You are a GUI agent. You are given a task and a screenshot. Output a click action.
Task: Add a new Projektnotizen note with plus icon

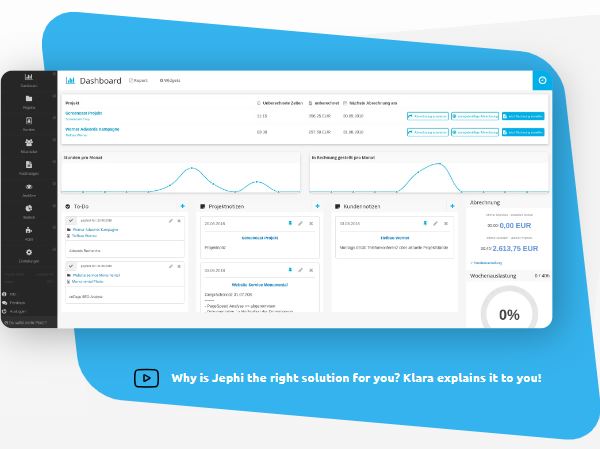317,206
